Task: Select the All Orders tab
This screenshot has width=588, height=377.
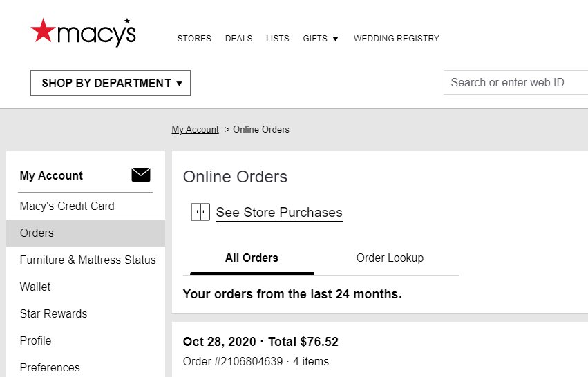Action: pos(252,258)
